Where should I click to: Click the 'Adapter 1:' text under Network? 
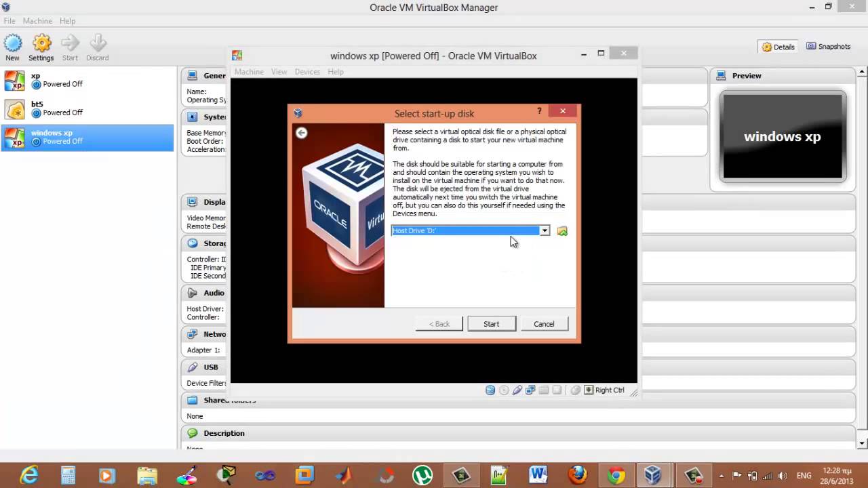point(203,350)
